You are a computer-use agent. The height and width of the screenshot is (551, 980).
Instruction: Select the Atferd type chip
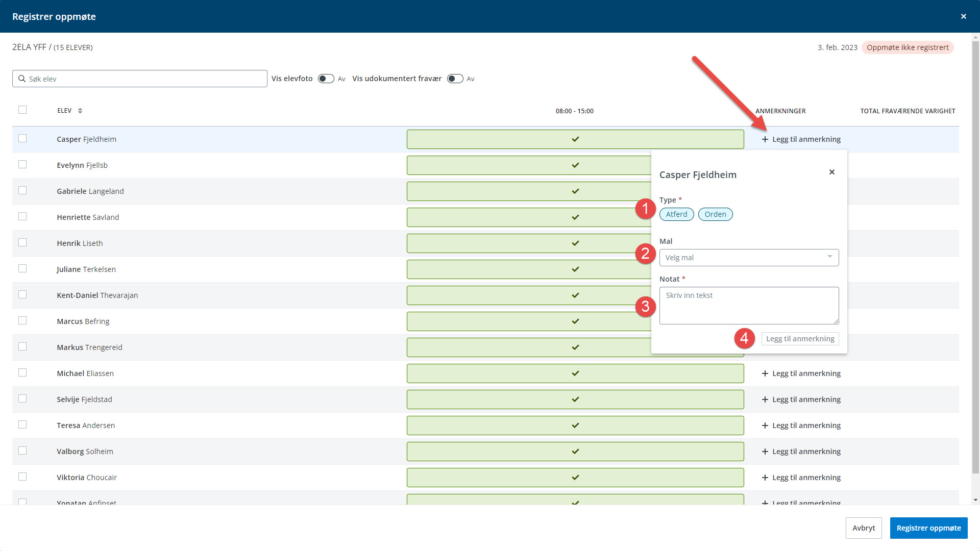(676, 214)
